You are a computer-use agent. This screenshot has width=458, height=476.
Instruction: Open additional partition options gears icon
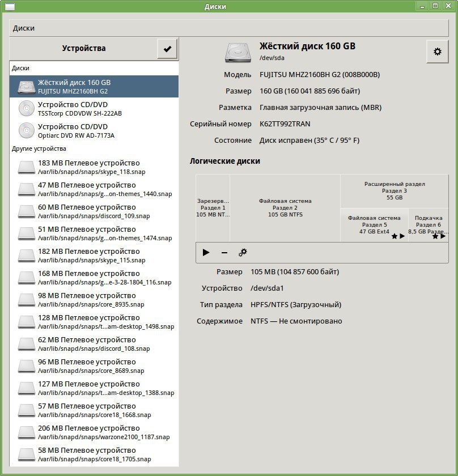(243, 253)
